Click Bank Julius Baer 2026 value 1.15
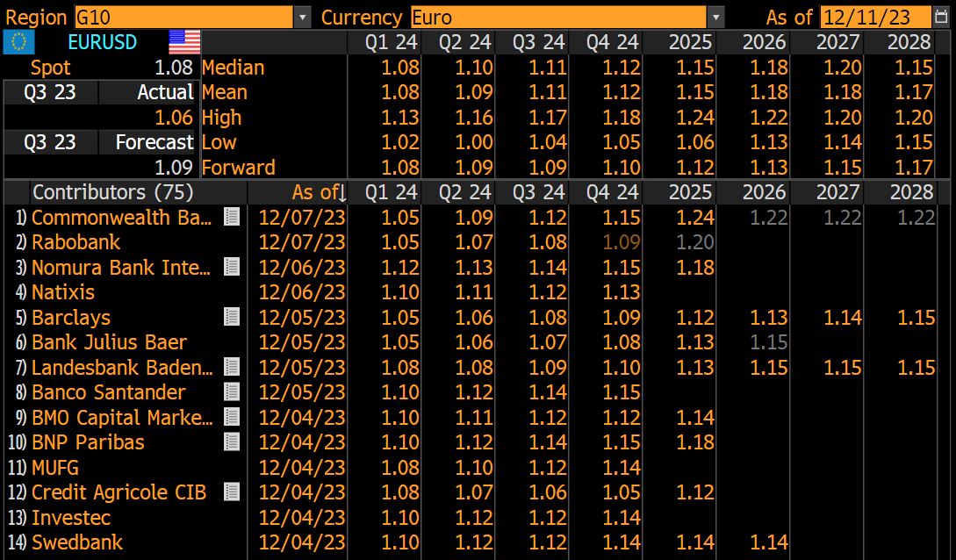This screenshot has height=560, width=956. coord(769,341)
